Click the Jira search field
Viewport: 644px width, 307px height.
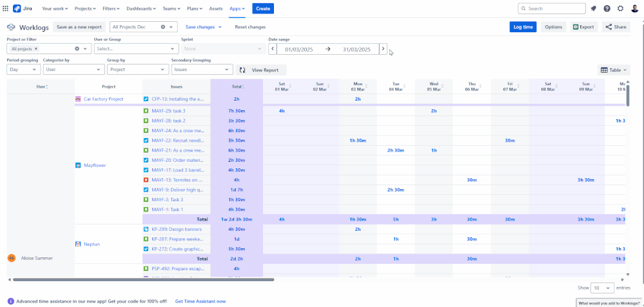551,8
